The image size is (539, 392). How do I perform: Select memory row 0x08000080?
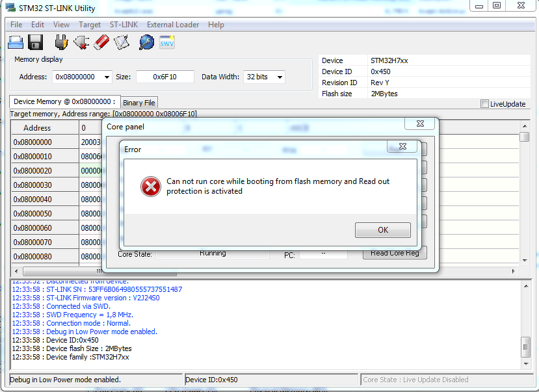point(45,257)
